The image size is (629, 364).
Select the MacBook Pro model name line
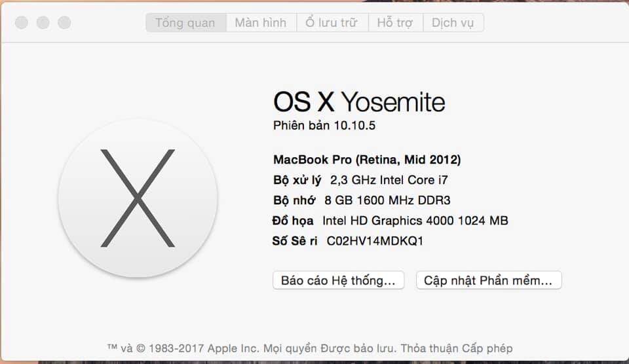367,160
